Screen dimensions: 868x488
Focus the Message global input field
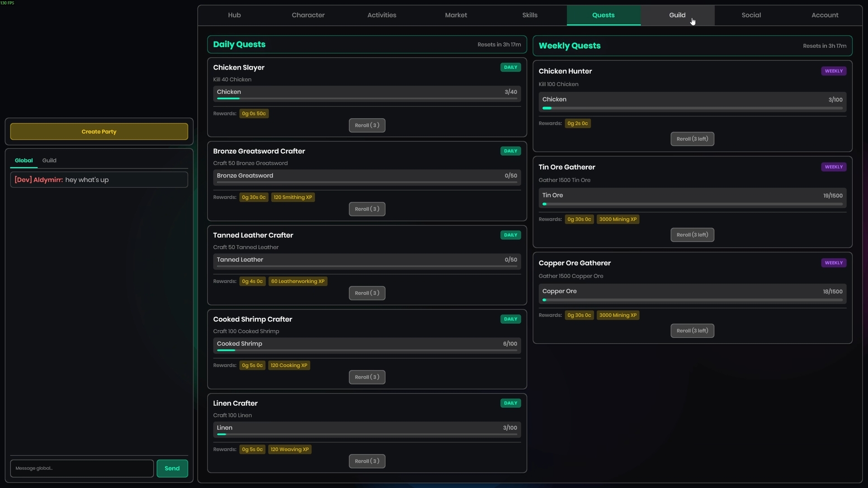point(82,468)
